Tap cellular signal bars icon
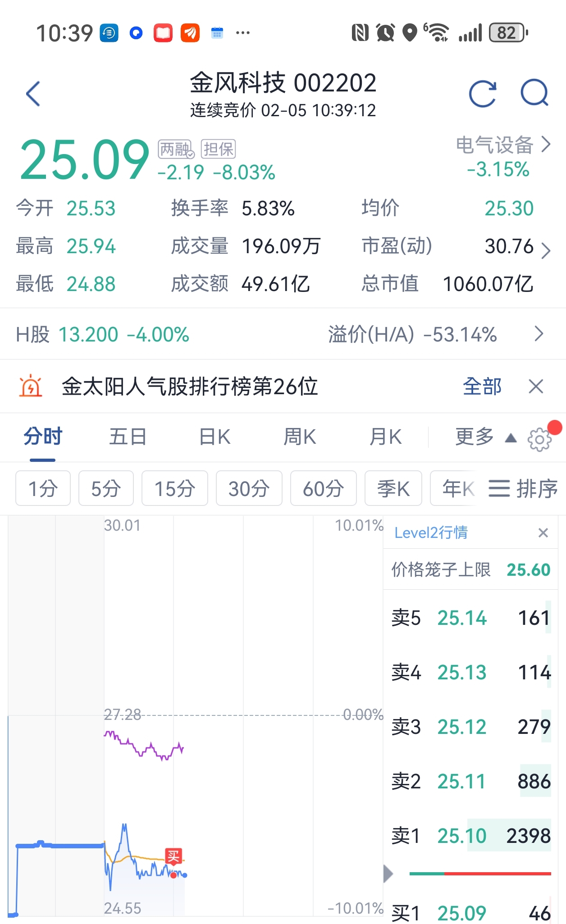Screen dimensions: 566x924 click(x=470, y=32)
